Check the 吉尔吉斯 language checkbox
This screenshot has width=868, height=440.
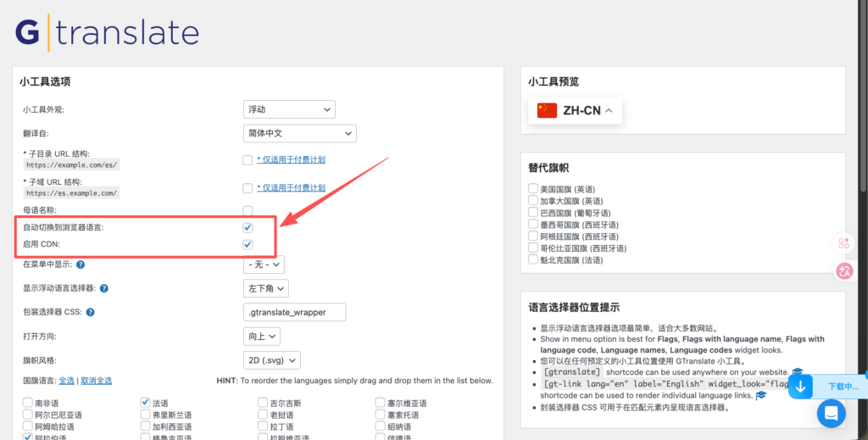(x=263, y=403)
